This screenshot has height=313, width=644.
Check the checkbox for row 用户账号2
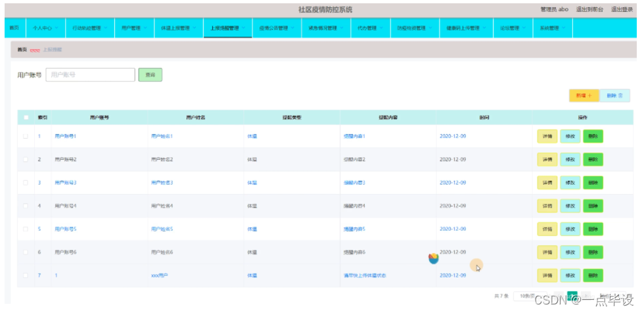pyautogui.click(x=26, y=159)
